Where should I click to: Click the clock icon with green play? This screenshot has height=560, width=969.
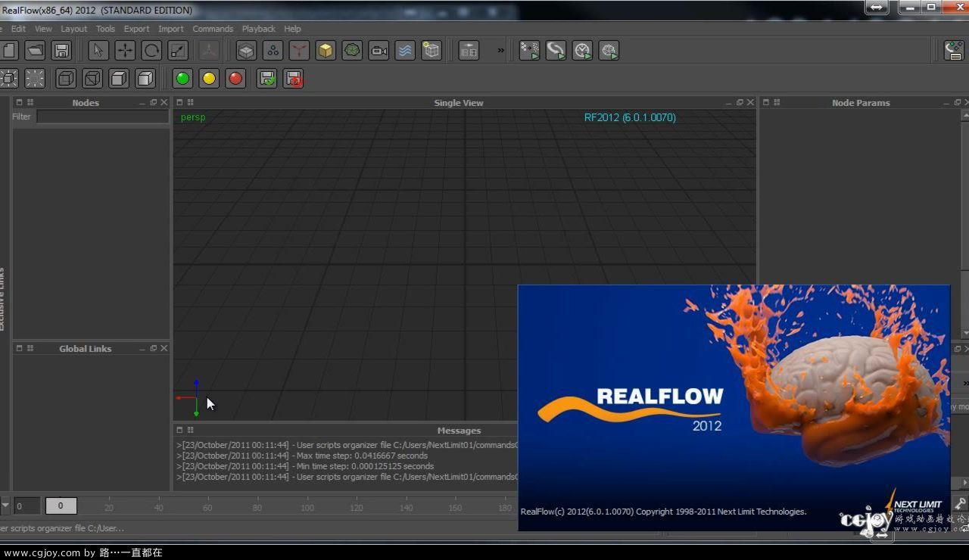[582, 51]
